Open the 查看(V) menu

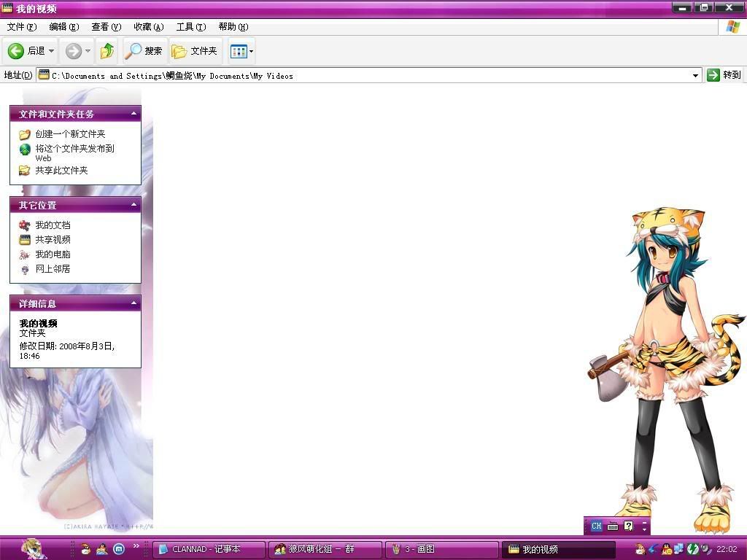107,27
